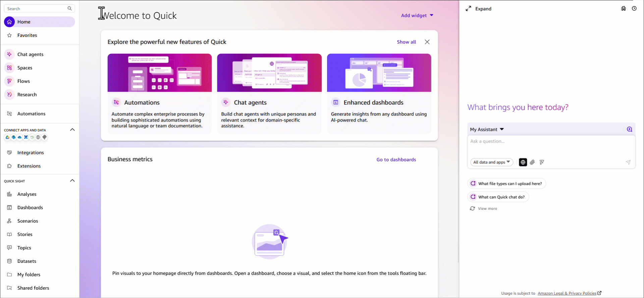The height and width of the screenshot is (298, 644).
Task: Open Chat agents in the sidebar
Action: 30,54
